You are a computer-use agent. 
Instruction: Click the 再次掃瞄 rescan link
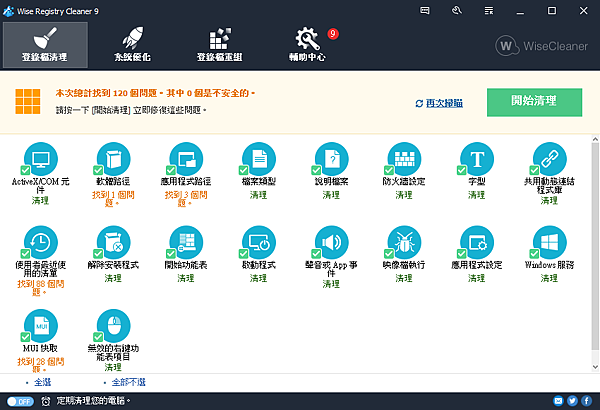tap(439, 103)
